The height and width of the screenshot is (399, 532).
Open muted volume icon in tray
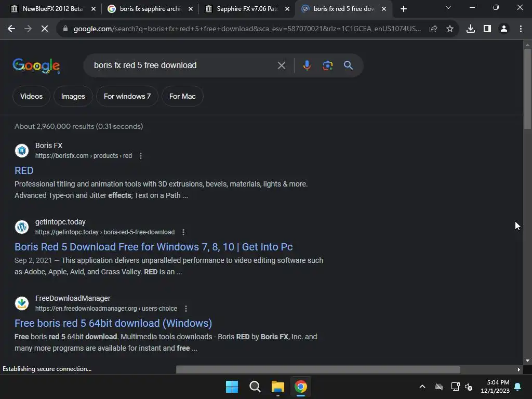click(x=469, y=387)
